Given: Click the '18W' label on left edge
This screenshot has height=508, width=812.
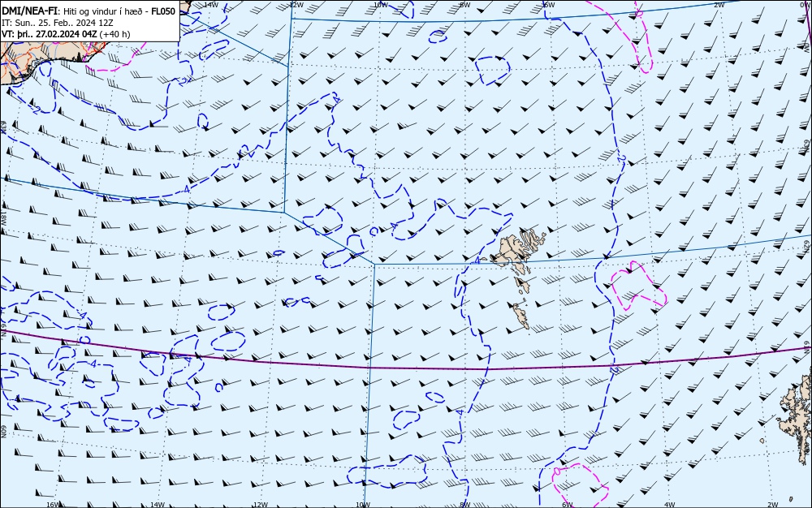Looking at the screenshot, I should tap(3, 217).
